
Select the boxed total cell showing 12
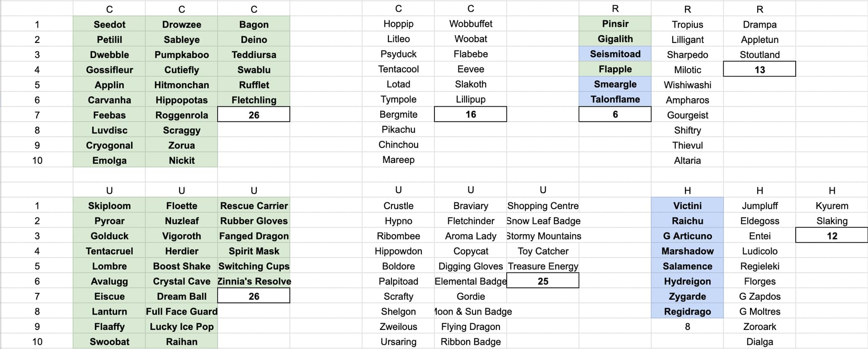[x=832, y=236]
